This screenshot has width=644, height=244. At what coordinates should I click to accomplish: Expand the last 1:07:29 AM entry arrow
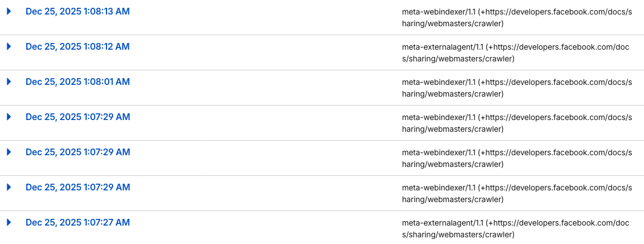(x=9, y=187)
